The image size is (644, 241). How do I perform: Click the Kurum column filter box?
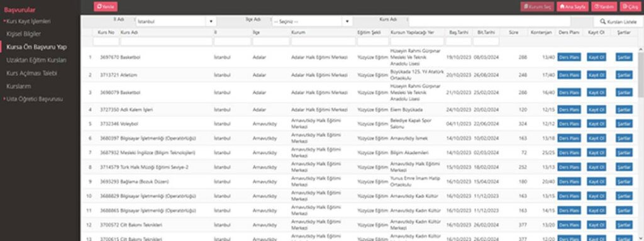(323, 41)
